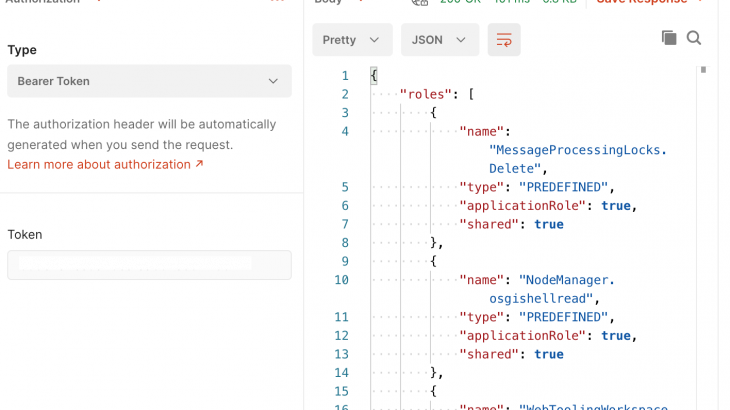Click the "roles" key on line 2
The width and height of the screenshot is (730, 410).
point(424,94)
